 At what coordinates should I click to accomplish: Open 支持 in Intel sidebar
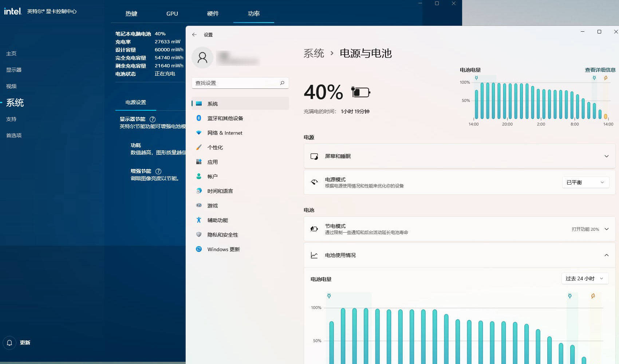coord(11,119)
